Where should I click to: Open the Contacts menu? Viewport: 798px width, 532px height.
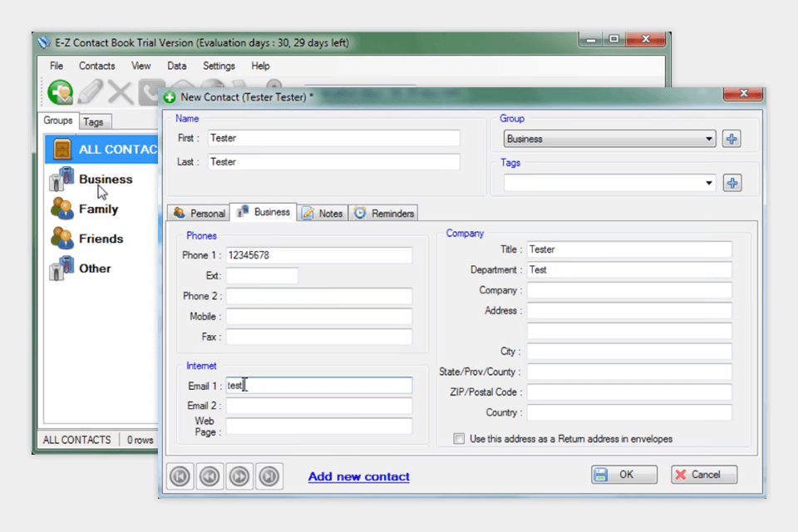96,66
